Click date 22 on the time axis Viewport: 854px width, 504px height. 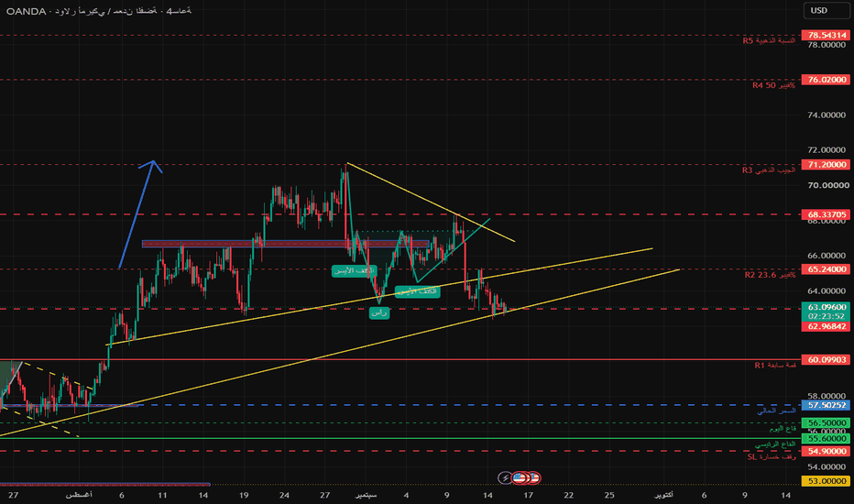(x=569, y=495)
